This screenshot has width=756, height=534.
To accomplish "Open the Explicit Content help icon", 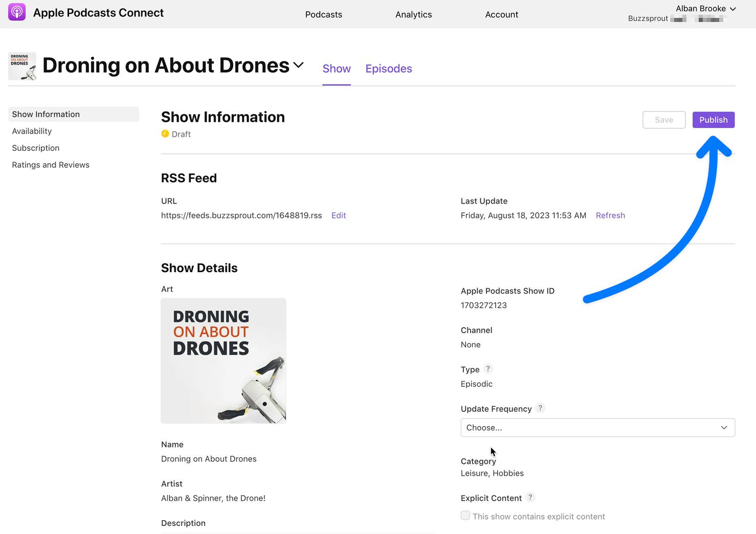I will pyautogui.click(x=530, y=497).
